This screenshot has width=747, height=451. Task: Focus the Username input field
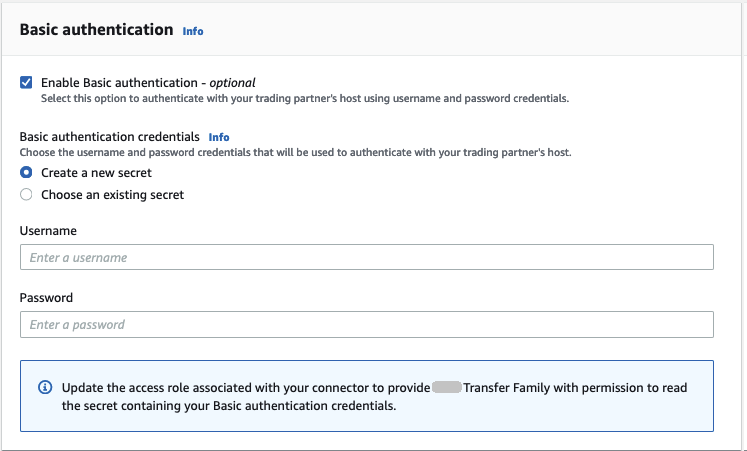tap(366, 258)
